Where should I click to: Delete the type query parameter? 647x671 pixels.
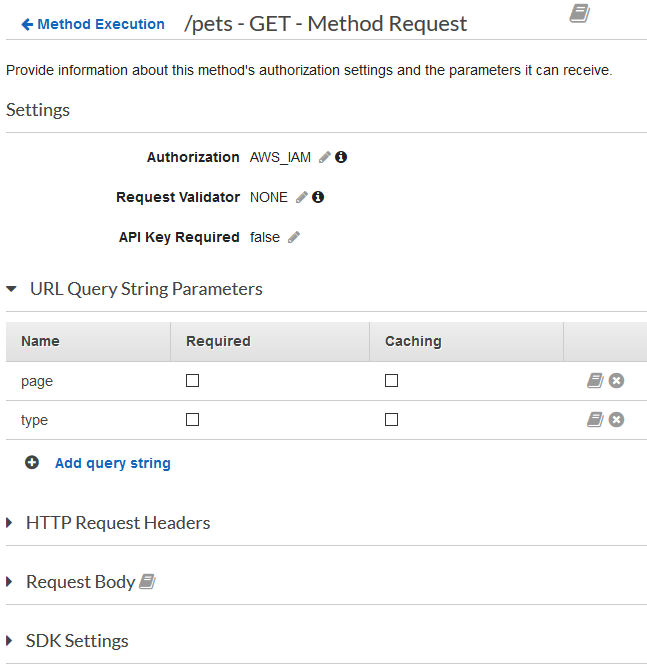[617, 420]
